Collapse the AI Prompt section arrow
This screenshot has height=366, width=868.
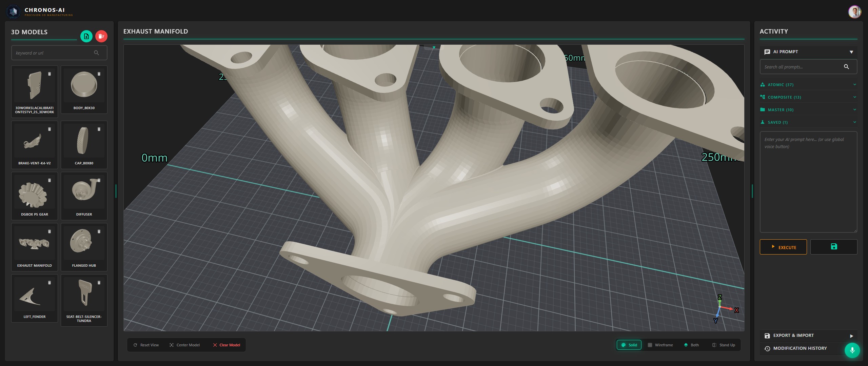pos(851,52)
